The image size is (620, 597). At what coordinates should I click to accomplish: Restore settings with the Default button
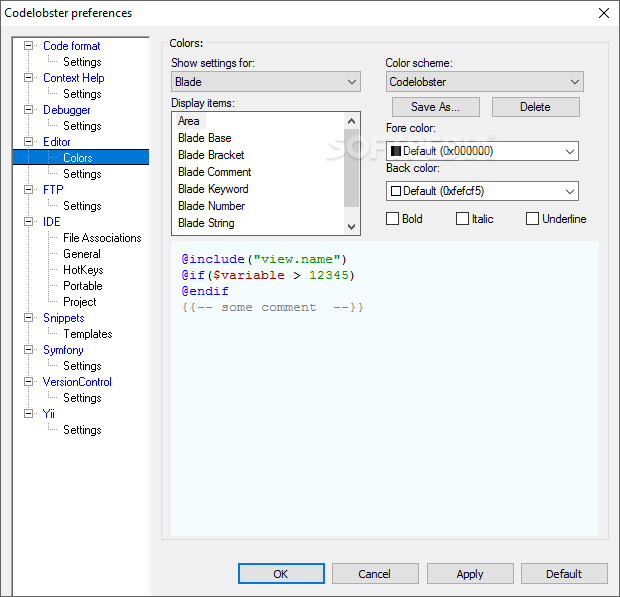(564, 574)
